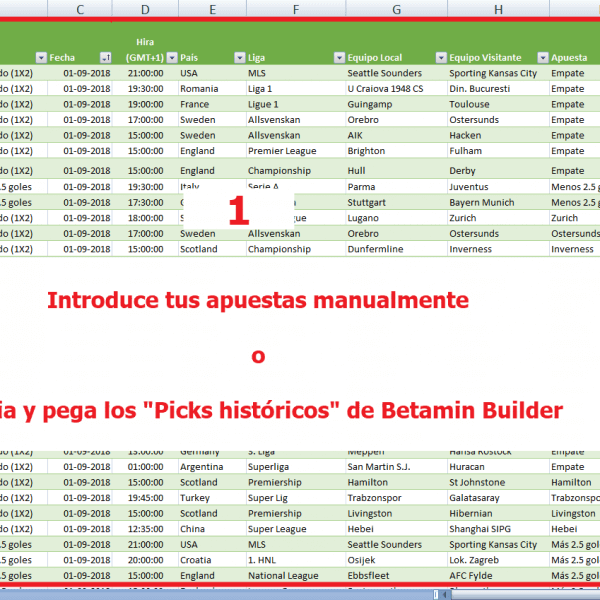600x600 pixels.
Task: Select the Huracan cell
Action: tap(498, 467)
